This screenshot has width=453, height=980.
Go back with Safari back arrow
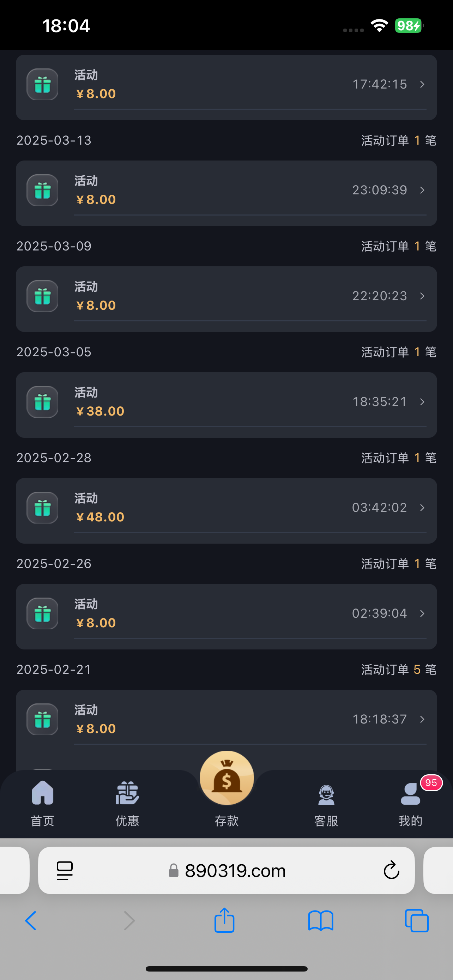[x=31, y=921]
